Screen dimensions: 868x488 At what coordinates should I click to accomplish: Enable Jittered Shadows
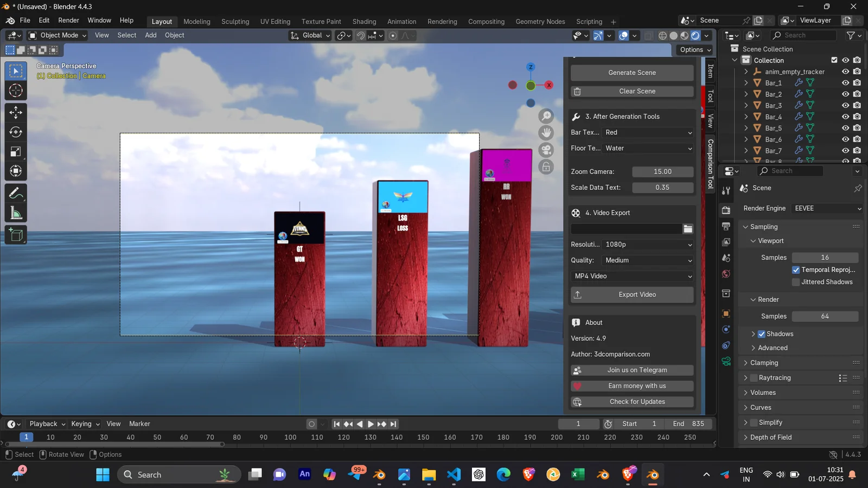[x=796, y=281]
